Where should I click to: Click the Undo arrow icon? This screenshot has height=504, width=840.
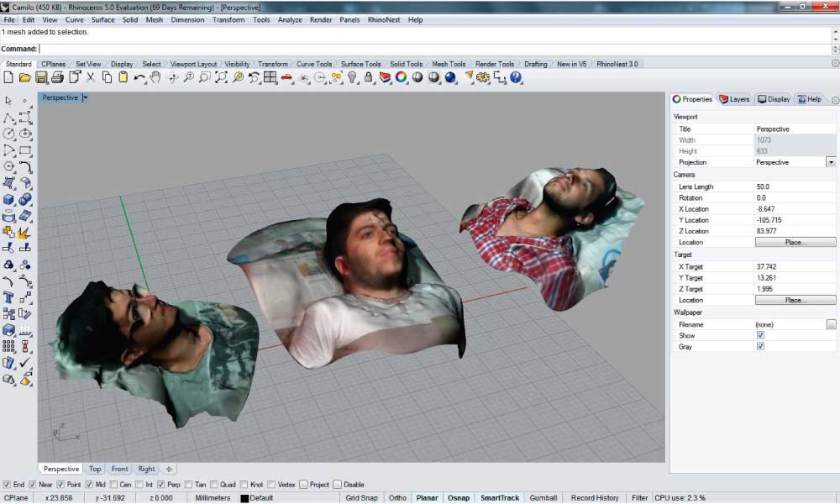[139, 77]
